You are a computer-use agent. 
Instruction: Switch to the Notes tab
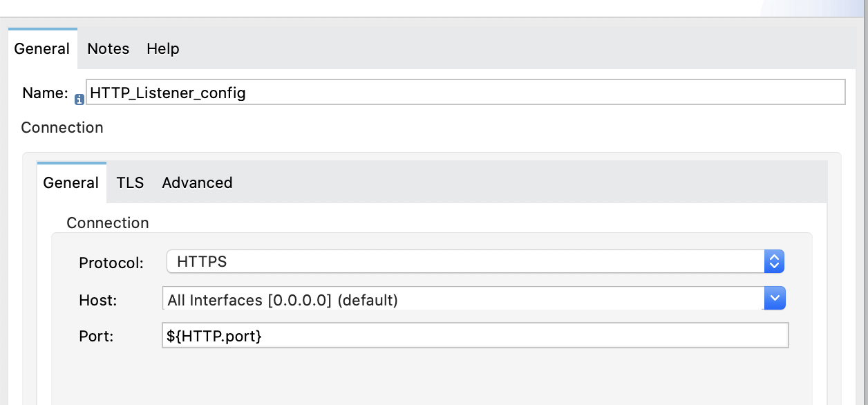click(x=108, y=48)
